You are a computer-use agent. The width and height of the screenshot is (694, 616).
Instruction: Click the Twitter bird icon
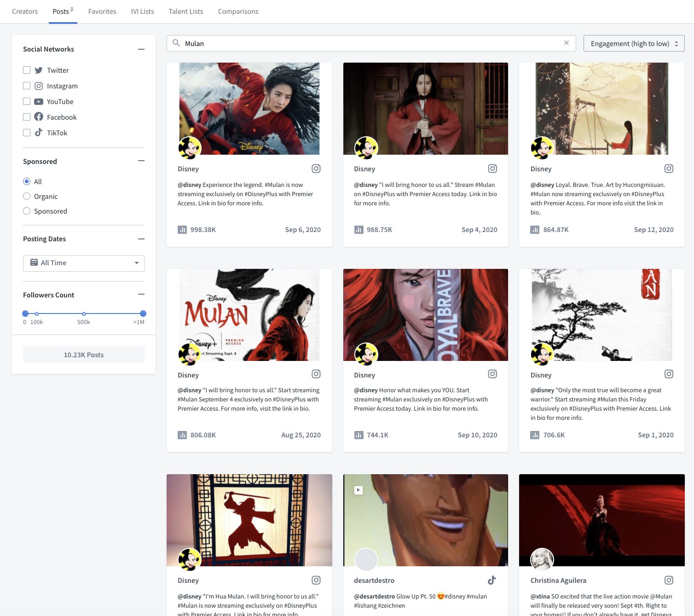coord(39,70)
